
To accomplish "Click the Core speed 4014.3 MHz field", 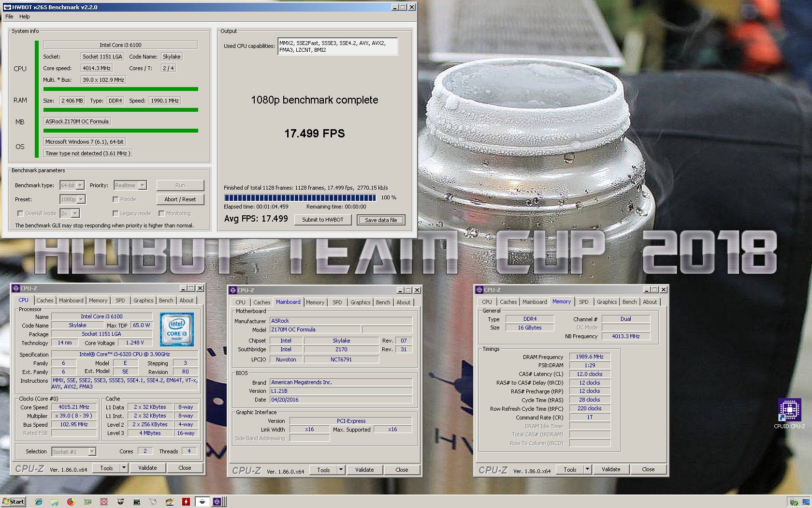I will (96, 68).
